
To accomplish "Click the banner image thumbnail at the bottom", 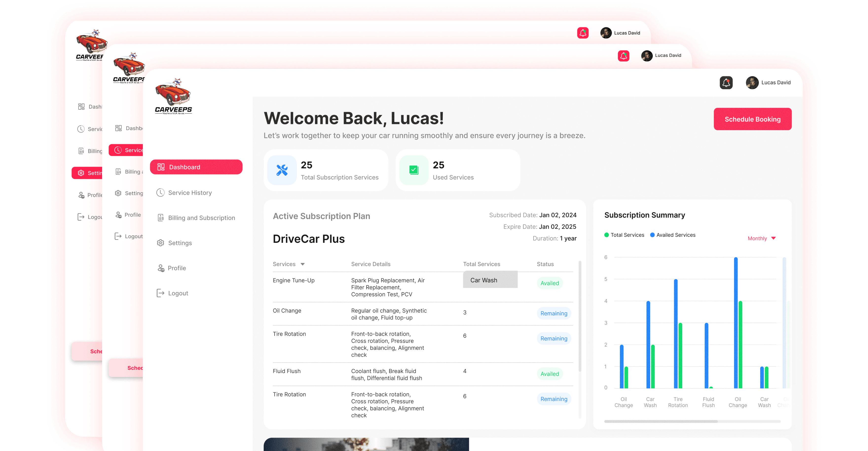I will click(x=366, y=444).
